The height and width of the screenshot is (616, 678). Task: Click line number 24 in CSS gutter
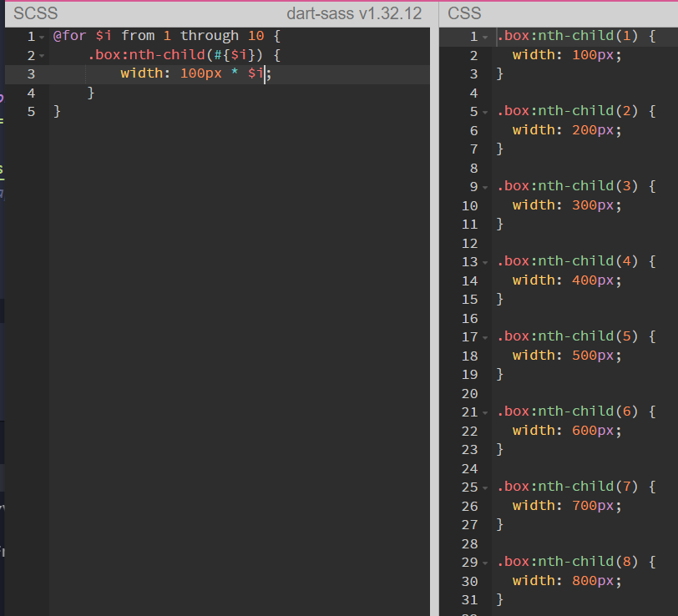(469, 468)
